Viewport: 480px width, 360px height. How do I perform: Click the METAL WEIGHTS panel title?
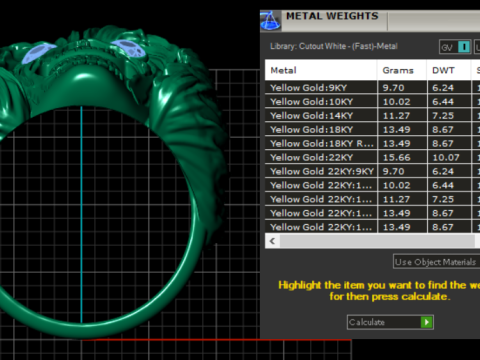point(332,16)
